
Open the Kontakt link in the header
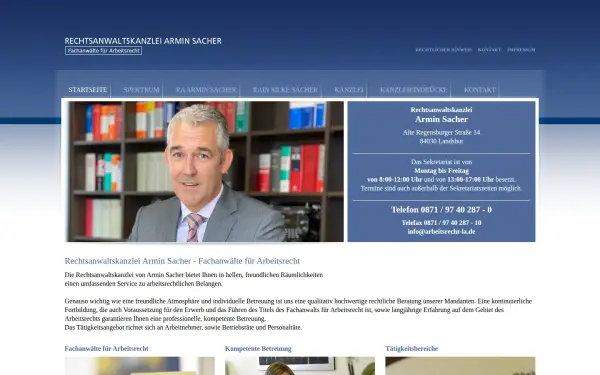(489, 50)
